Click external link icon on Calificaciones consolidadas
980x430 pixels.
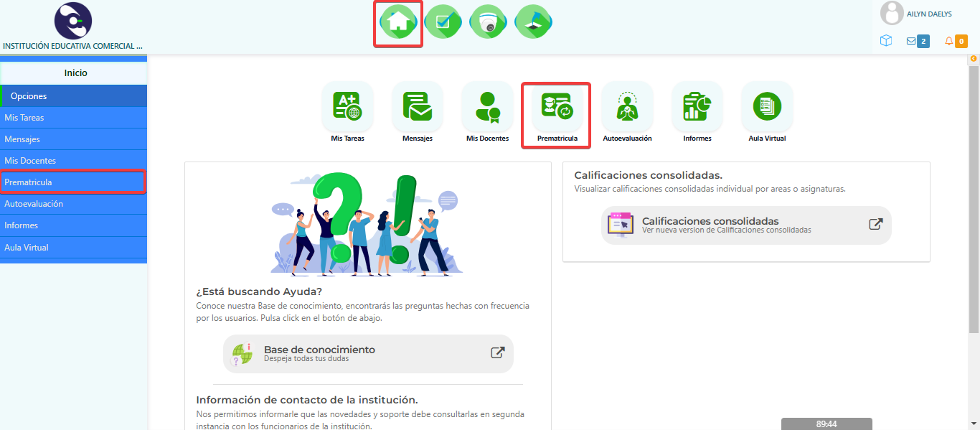coord(875,224)
